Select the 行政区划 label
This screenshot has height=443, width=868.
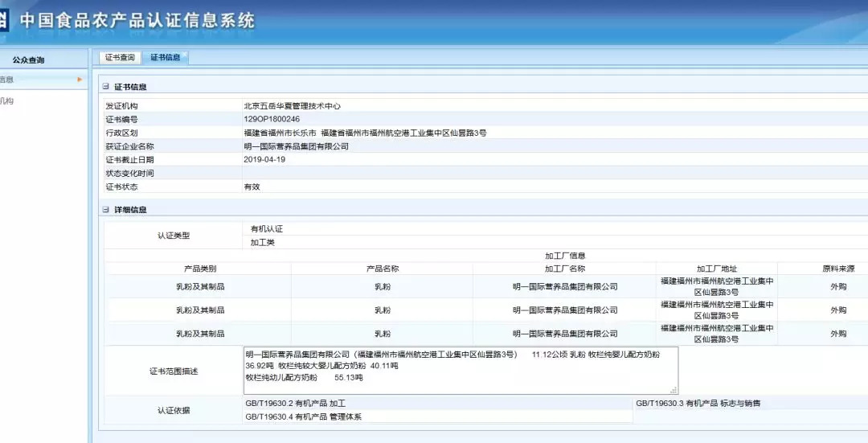122,133
